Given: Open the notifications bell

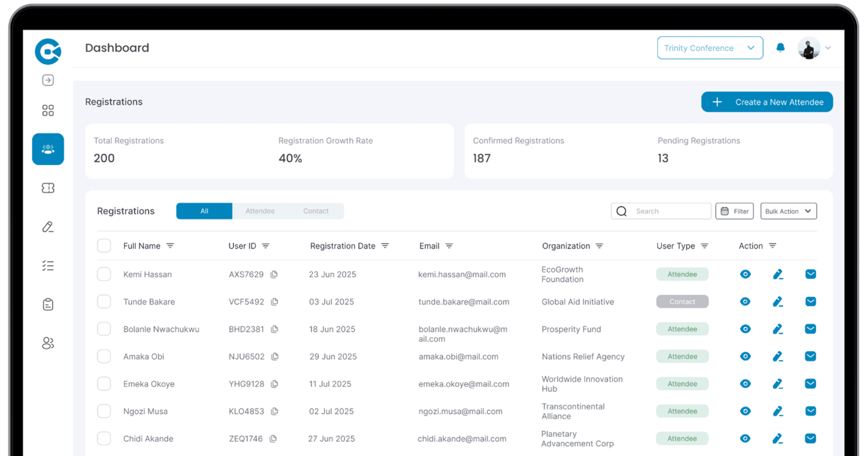Looking at the screenshot, I should [781, 47].
